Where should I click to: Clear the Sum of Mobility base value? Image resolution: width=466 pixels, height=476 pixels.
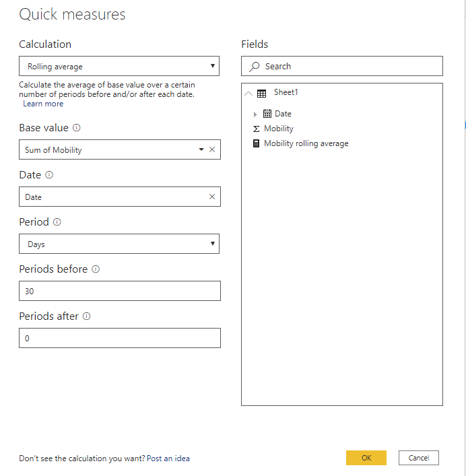point(212,149)
